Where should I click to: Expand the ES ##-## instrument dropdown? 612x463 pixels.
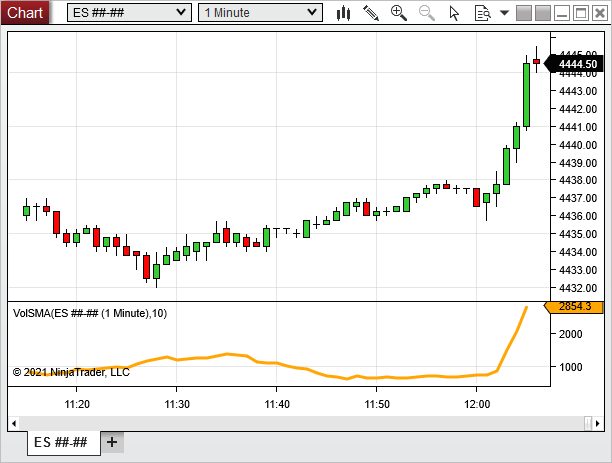(x=129, y=12)
